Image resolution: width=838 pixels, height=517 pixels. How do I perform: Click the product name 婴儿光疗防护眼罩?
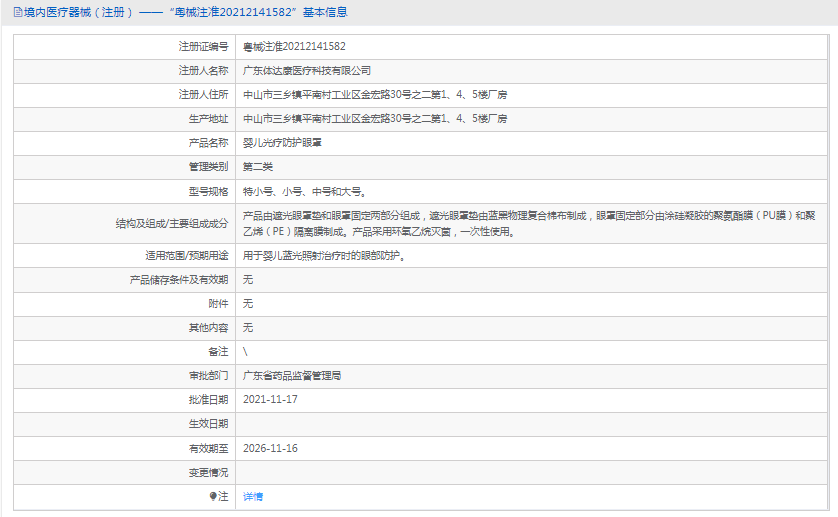282,143
